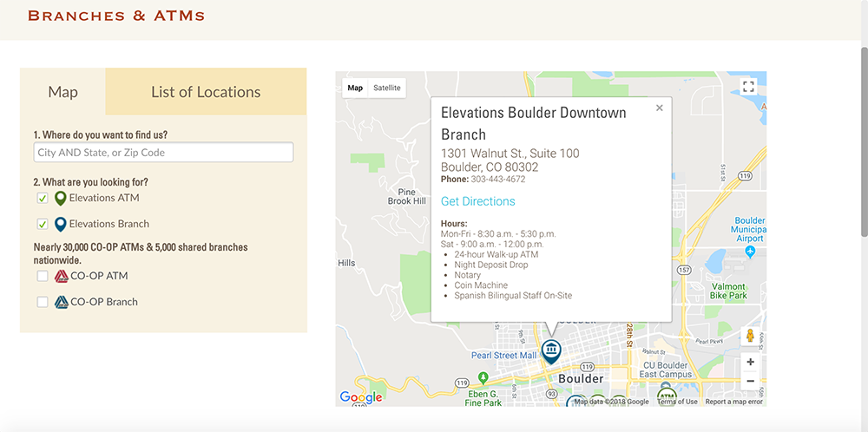Open Street View with the Pegman icon
The image size is (868, 432).
click(750, 336)
